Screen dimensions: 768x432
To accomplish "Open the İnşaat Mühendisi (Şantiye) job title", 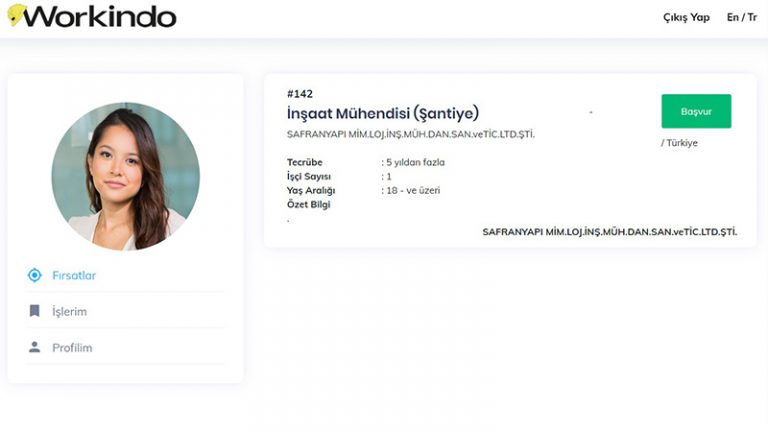I will pos(383,114).
